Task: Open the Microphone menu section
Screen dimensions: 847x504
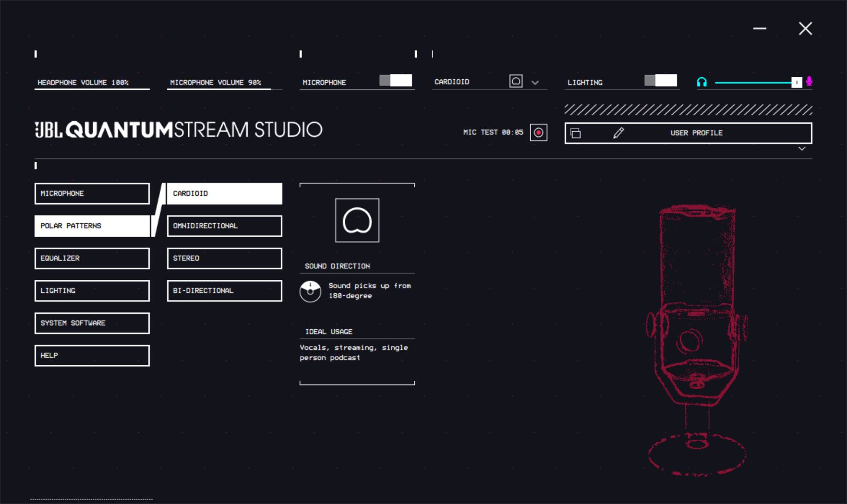Action: click(x=92, y=193)
